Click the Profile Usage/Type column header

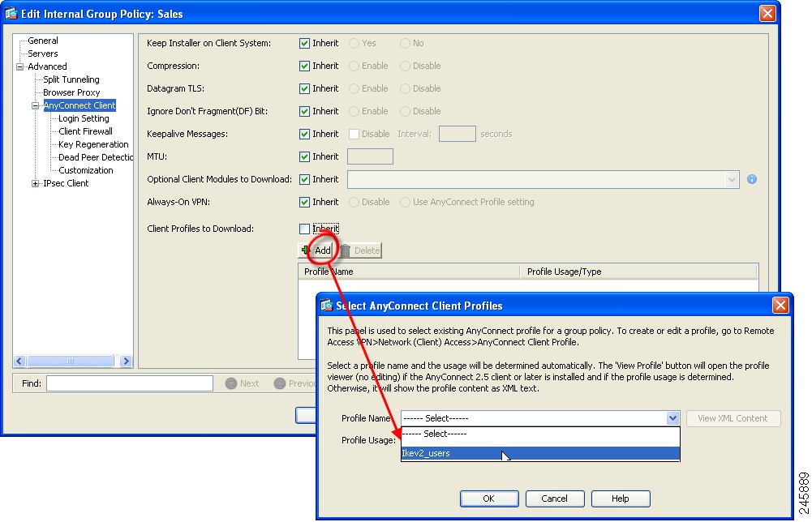coord(639,272)
